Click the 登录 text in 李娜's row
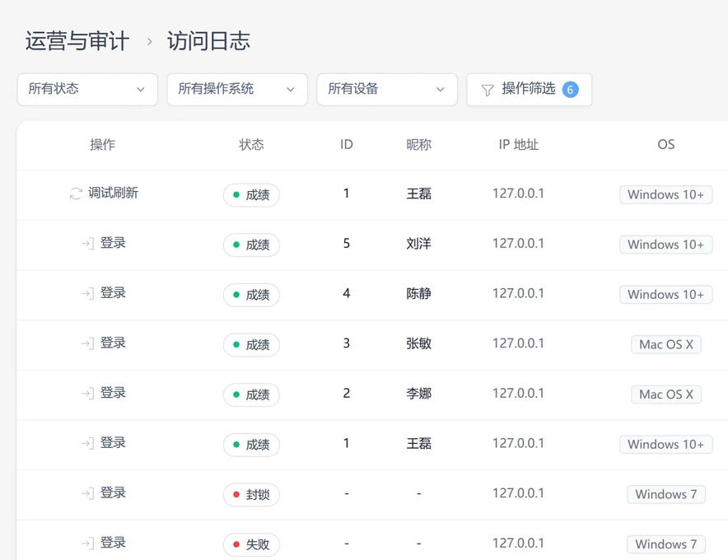Image resolution: width=728 pixels, height=560 pixels. [x=114, y=393]
